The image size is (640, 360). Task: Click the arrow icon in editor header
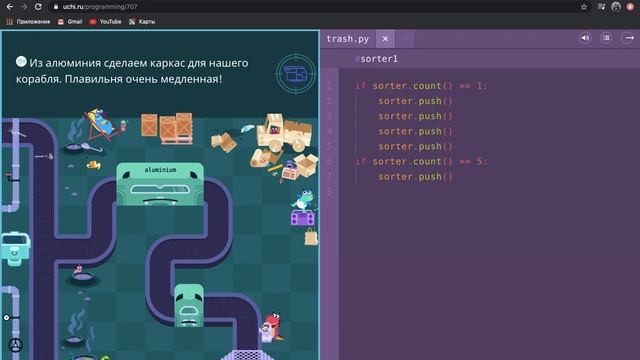628,38
